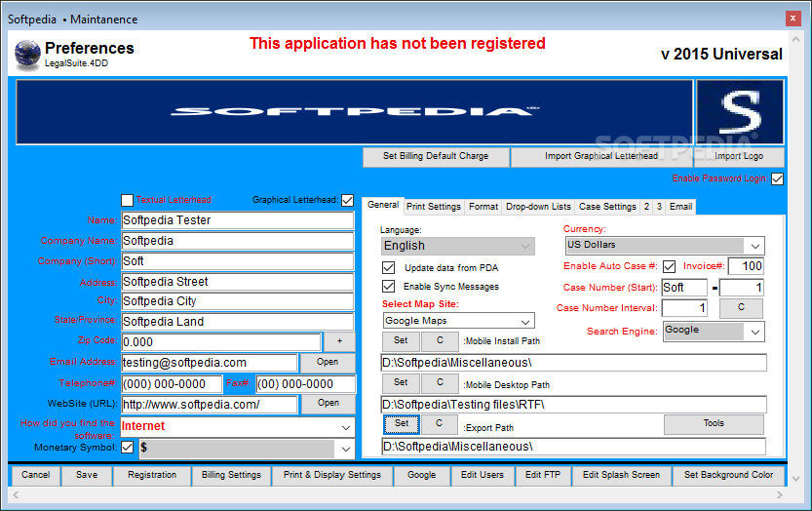Expand the Select Map Site dropdown

pos(458,321)
